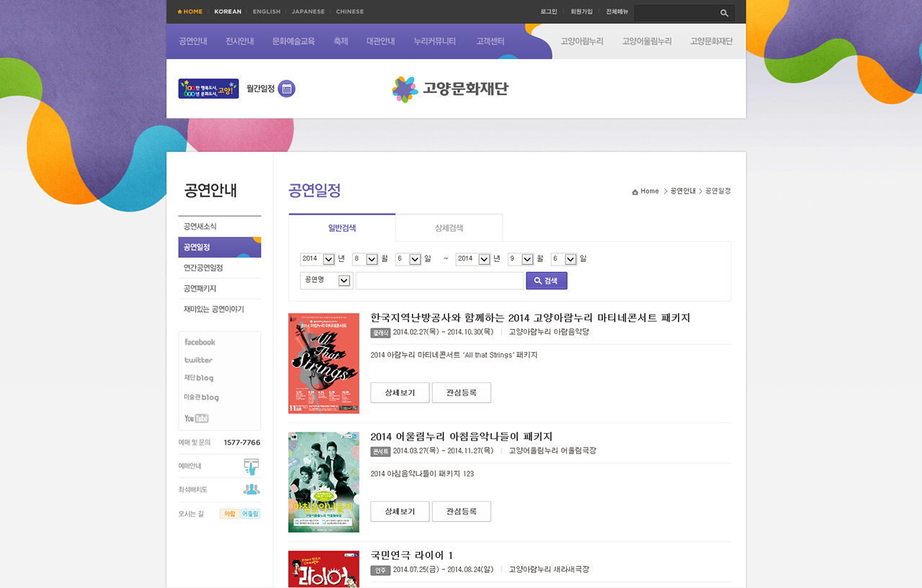922x588 pixels.
Task: Open the 재단 blog link
Action: 199,378
